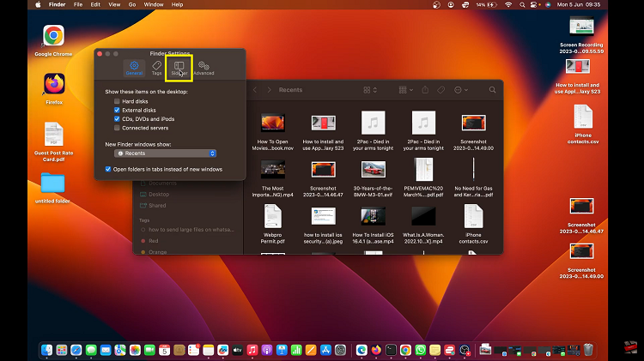Click Spotlight search icon in menu bar
This screenshot has width=644, height=361.
[x=522, y=4]
